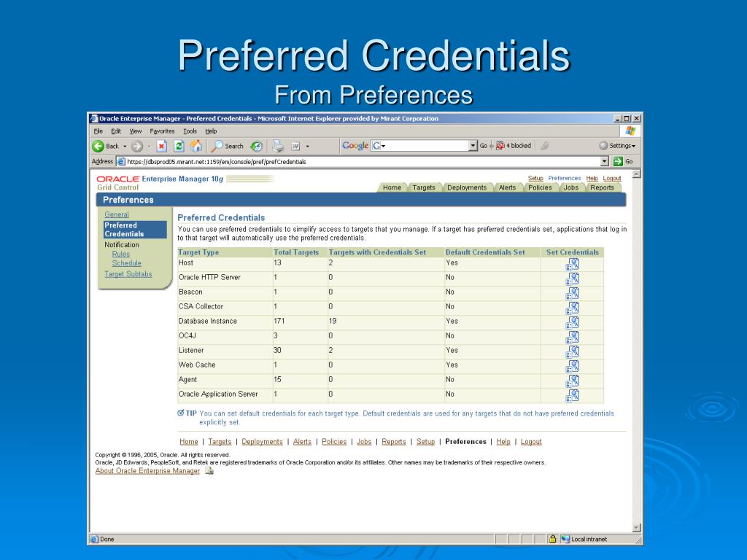
Task: Click the Google toolbar Go button
Action: pos(483,146)
